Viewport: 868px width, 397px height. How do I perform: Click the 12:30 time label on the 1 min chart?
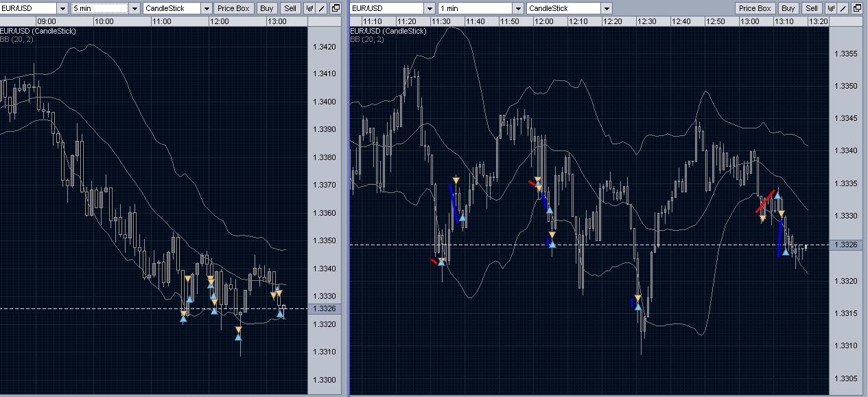[646, 21]
